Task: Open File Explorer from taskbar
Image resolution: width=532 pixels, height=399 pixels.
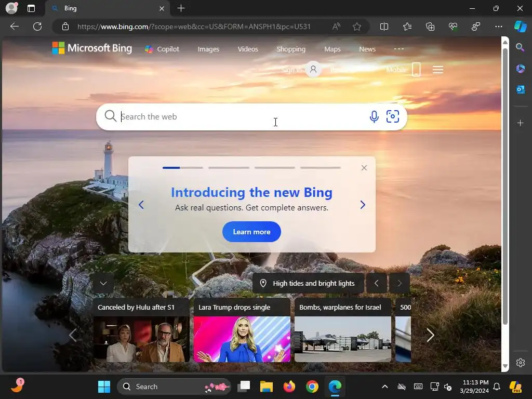Action: click(x=267, y=387)
